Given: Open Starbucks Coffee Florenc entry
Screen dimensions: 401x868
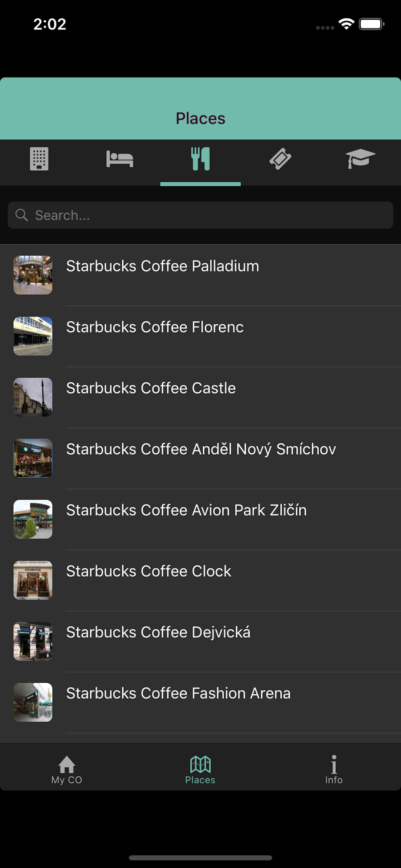Looking at the screenshot, I should 200,336.
